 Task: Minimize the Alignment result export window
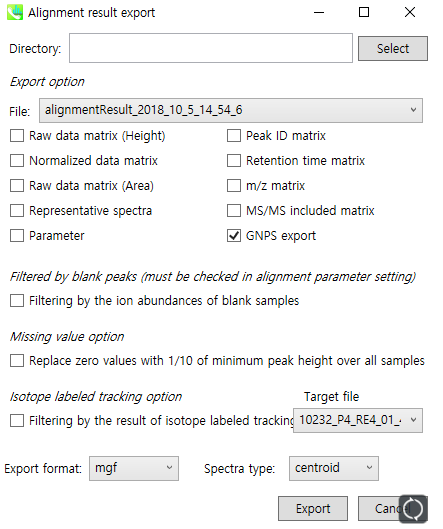(319, 12)
